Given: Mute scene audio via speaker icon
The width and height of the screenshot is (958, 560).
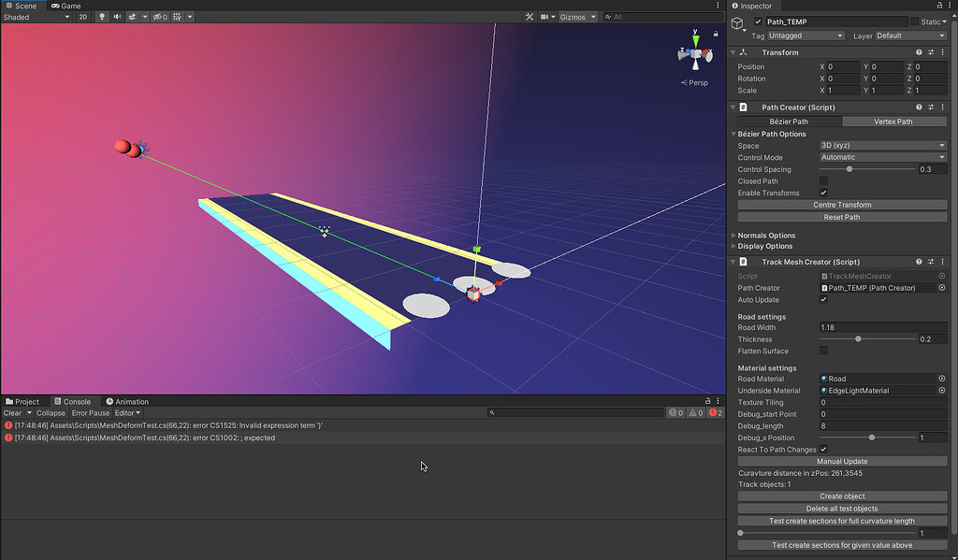Looking at the screenshot, I should click(x=118, y=16).
